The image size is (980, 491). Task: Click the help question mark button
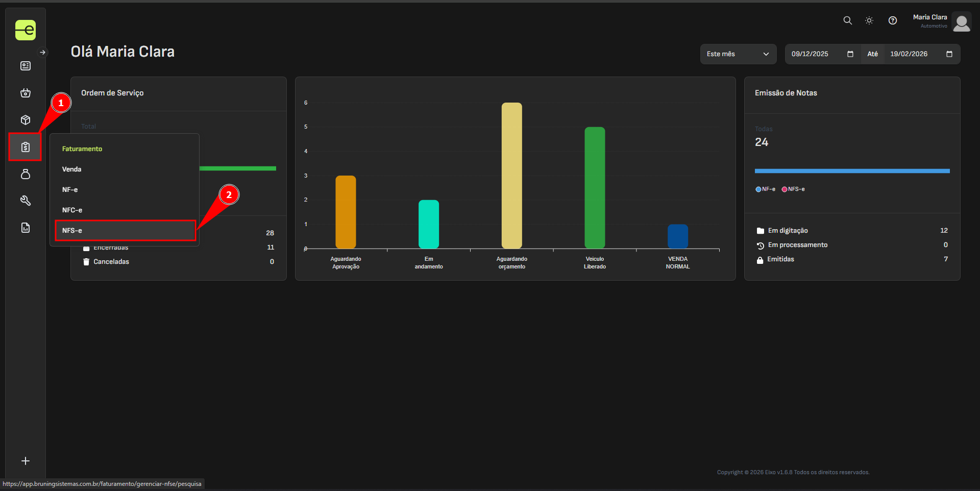[893, 20]
